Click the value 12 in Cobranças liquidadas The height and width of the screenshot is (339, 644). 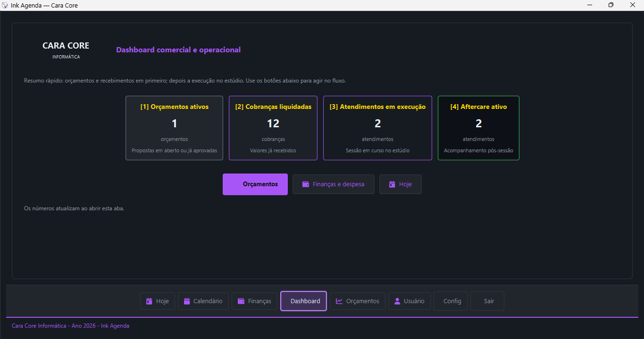(273, 124)
